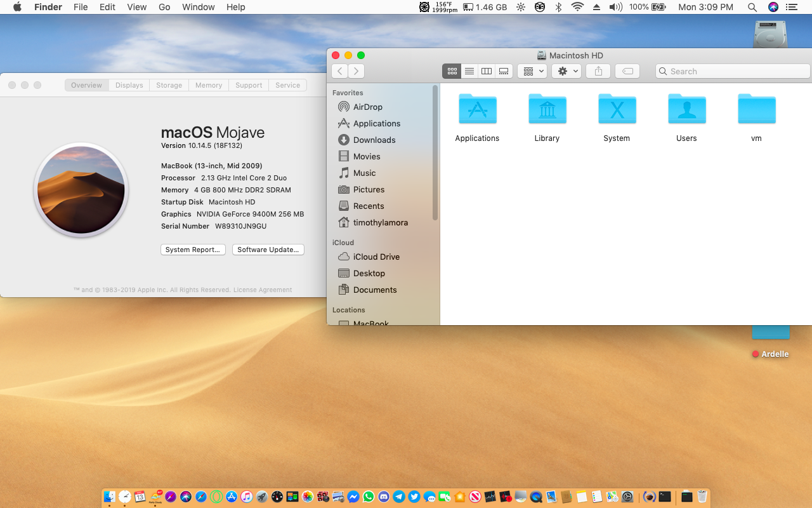Switch to the Displays tab
812x508 pixels.
129,85
